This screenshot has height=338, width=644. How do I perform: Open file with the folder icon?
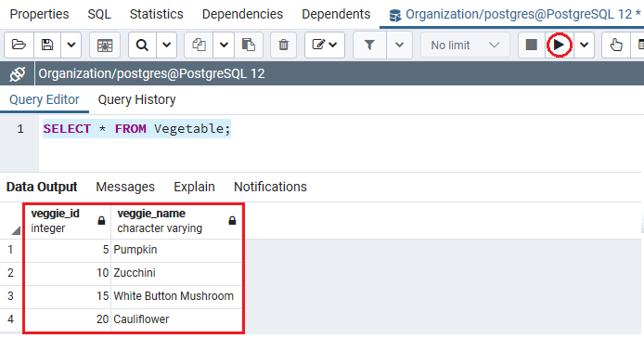[19, 45]
